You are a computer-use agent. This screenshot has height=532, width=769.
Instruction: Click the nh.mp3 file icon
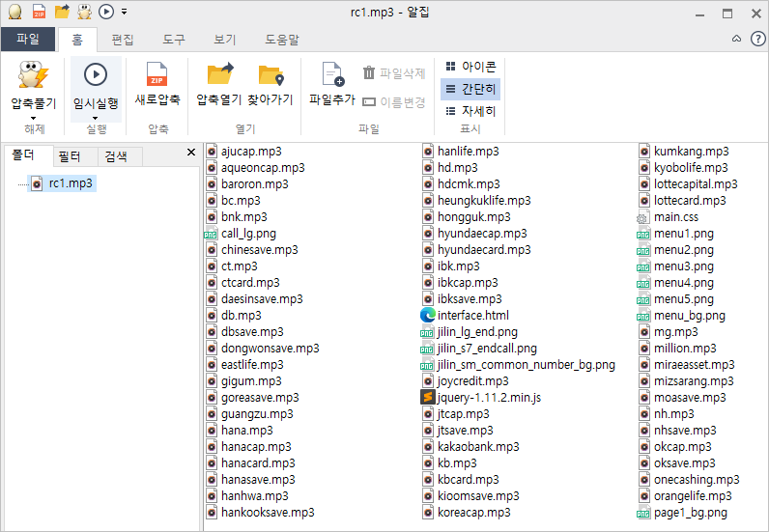(644, 414)
